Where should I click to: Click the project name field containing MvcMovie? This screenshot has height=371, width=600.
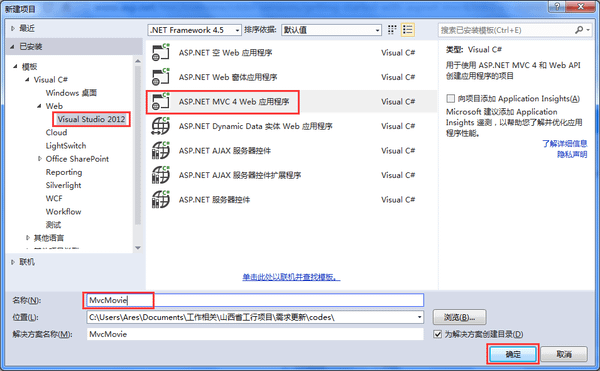tap(255, 300)
